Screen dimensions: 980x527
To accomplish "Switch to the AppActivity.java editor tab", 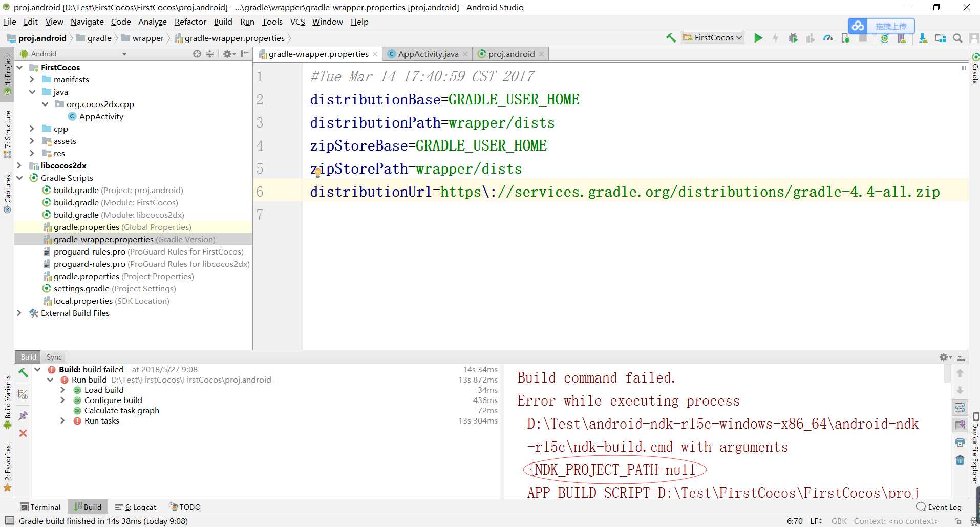I will [x=428, y=54].
